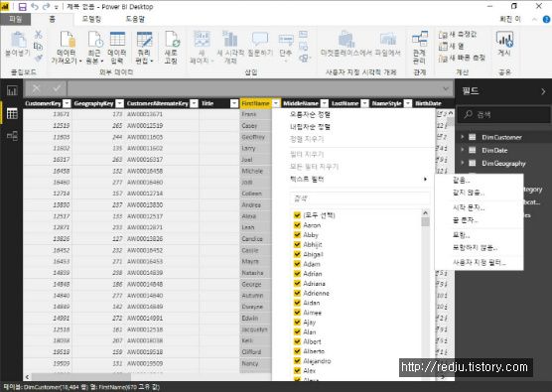Switch to Data view icon
Screen dimensions: 552x392
point(12,113)
